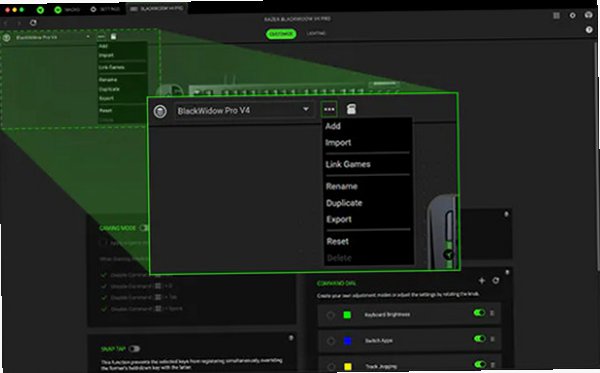600x373 pixels.
Task: Disable the Track Jogging toggle
Action: click(480, 364)
